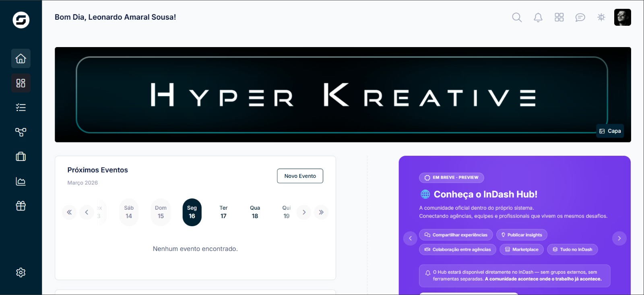Jump back with the double-left calendar arrow

click(x=69, y=212)
